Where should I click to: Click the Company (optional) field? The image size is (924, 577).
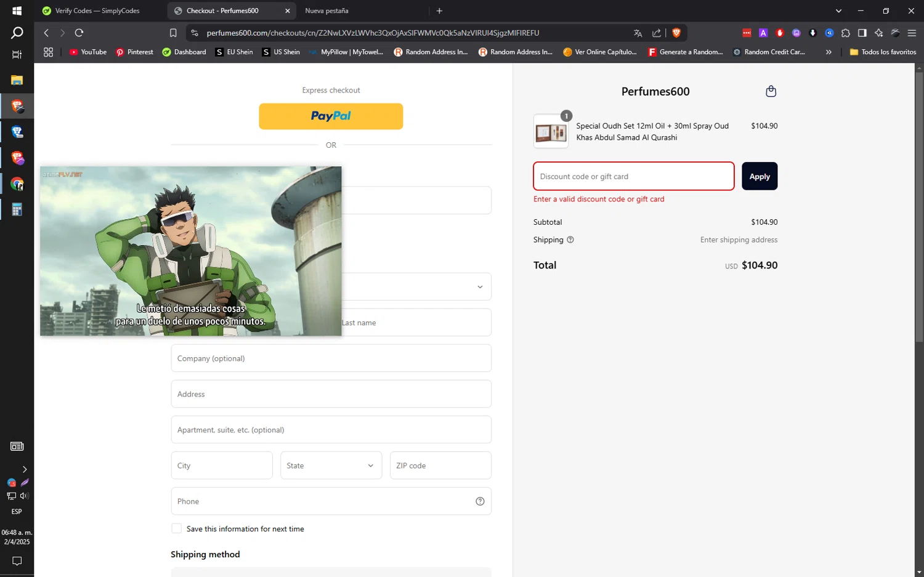pos(331,358)
